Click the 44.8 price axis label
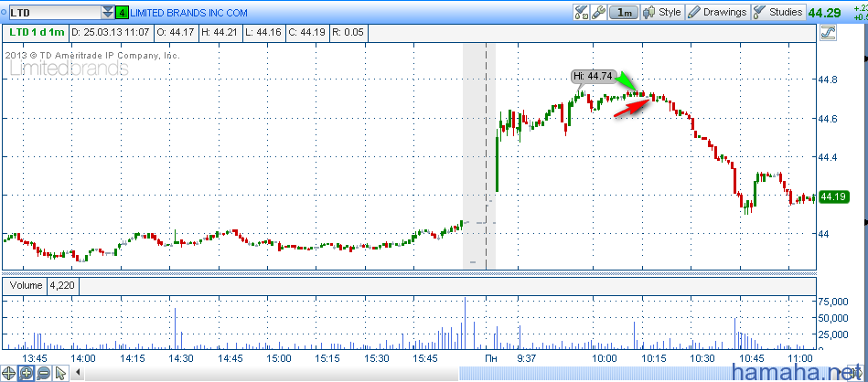The height and width of the screenshot is (382, 868). [x=828, y=80]
